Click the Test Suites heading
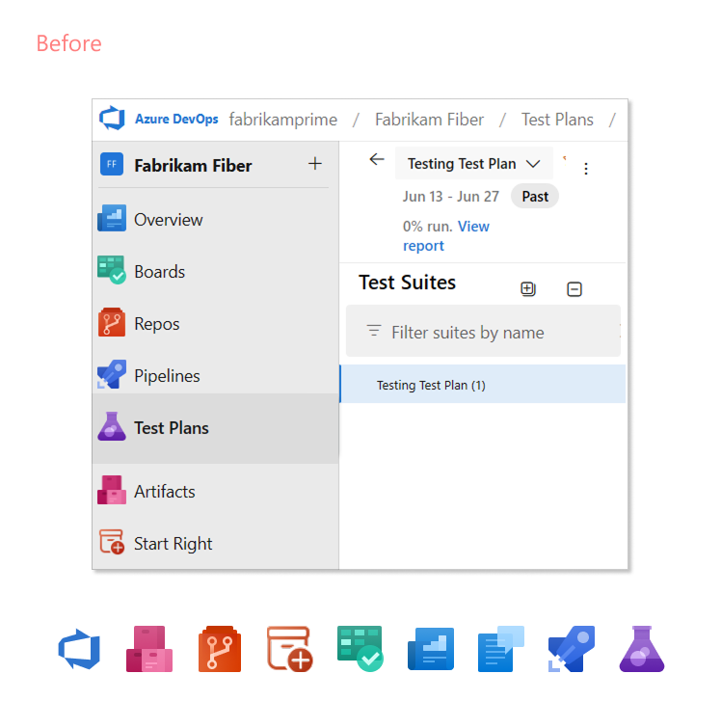The height and width of the screenshot is (728, 721). pos(407,283)
